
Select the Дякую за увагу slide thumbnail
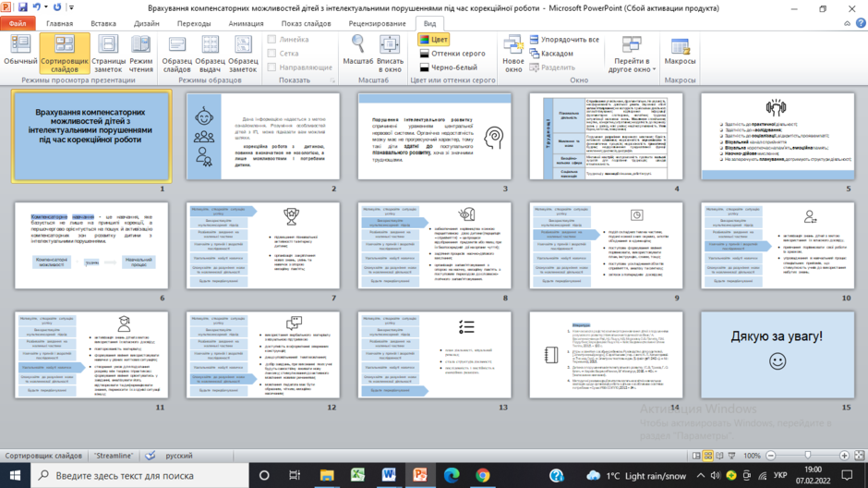coord(778,355)
